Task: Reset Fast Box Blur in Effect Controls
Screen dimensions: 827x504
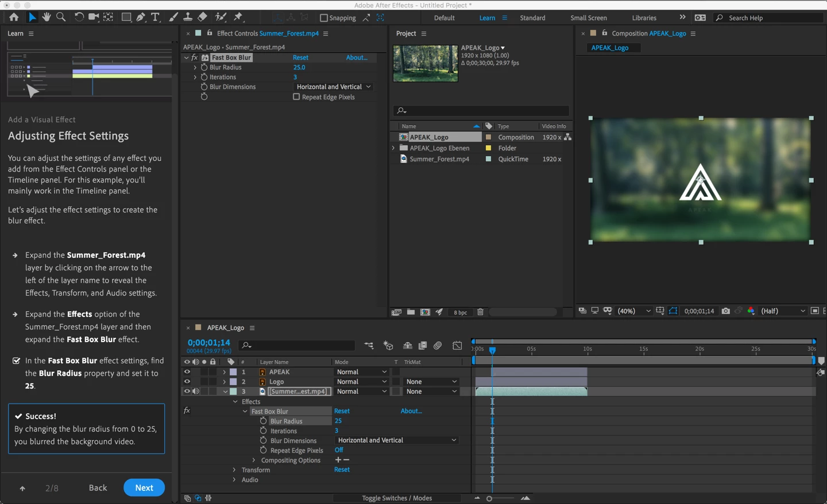Action: point(300,57)
